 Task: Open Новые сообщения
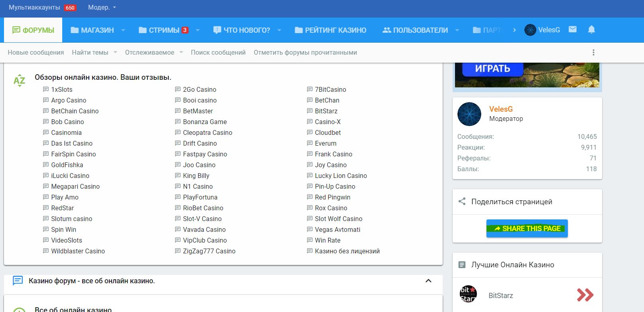pos(36,52)
